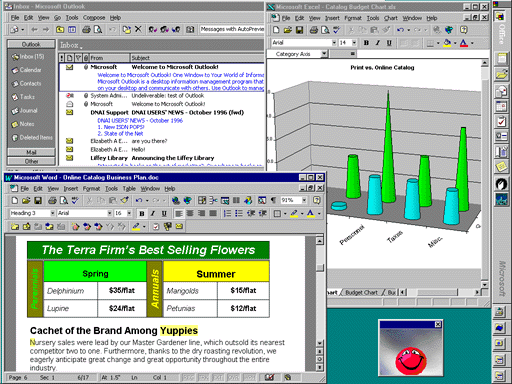Screen dimensions: 512x384
Task: Toggle Italic in Excel formatting toolbar
Action: [378, 43]
